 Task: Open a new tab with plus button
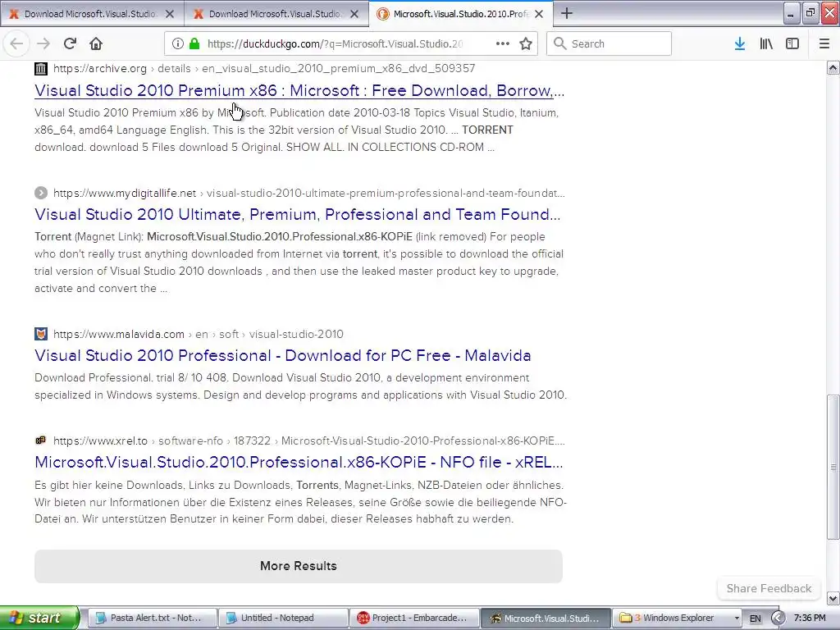coord(567,13)
